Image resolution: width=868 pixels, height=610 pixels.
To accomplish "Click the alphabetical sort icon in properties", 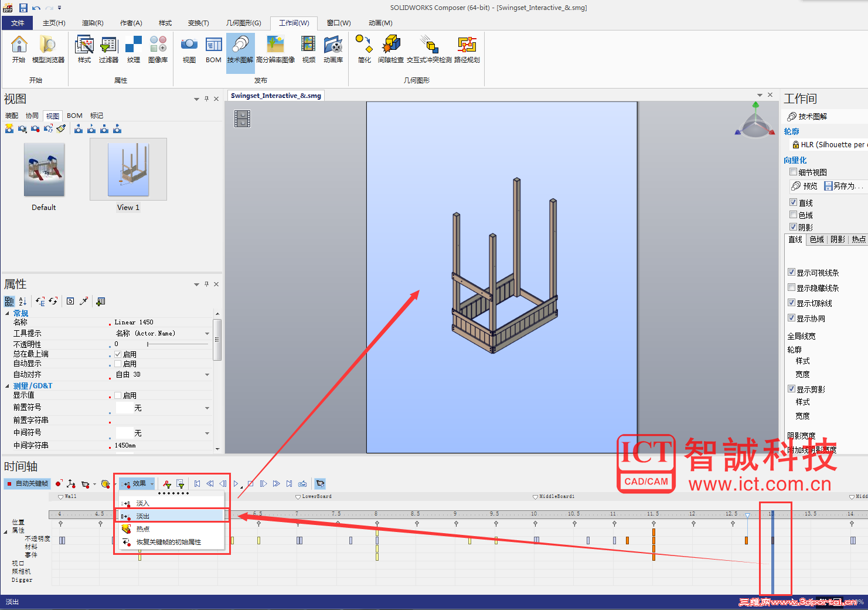I will point(23,301).
